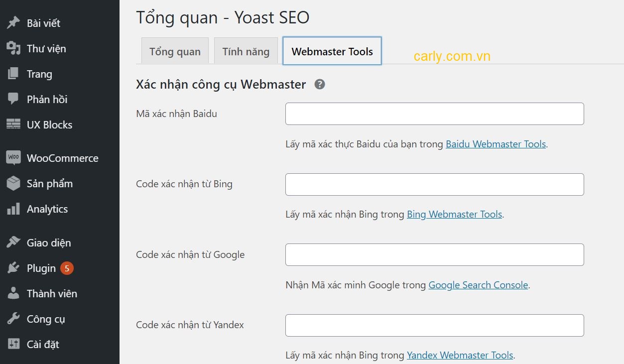
Task: Click the pages icon beside Trang
Action: 13,74
